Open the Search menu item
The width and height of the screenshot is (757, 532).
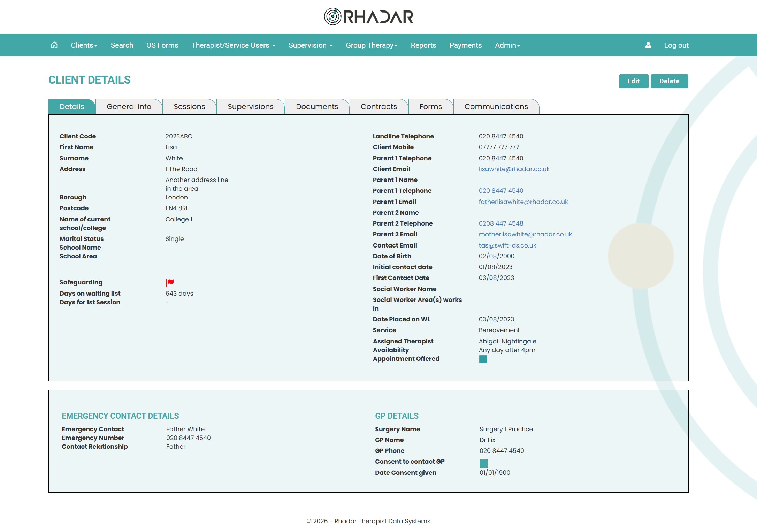[122, 45]
